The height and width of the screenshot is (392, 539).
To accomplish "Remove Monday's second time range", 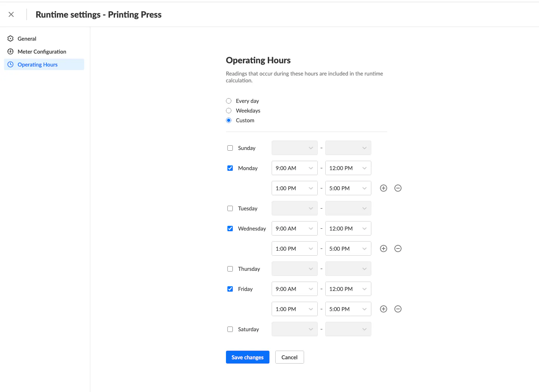I will (398, 188).
